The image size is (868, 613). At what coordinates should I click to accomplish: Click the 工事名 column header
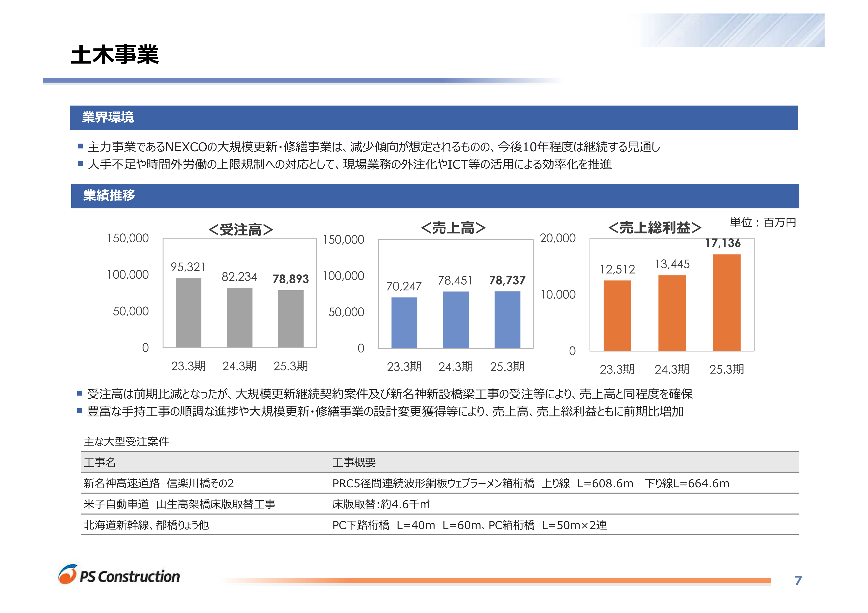pyautogui.click(x=100, y=462)
